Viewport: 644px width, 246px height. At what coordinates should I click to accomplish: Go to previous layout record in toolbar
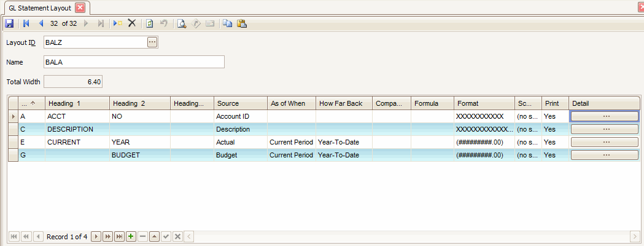point(41,23)
